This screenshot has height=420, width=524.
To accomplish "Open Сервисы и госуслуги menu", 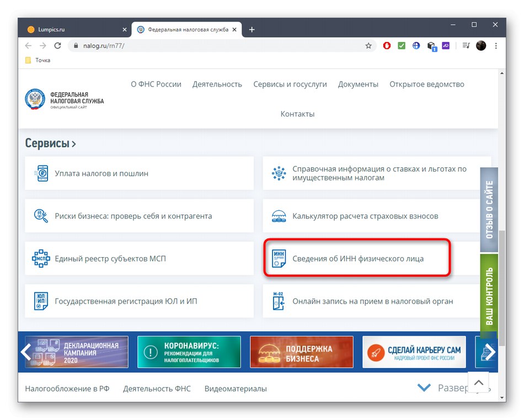I will point(290,84).
